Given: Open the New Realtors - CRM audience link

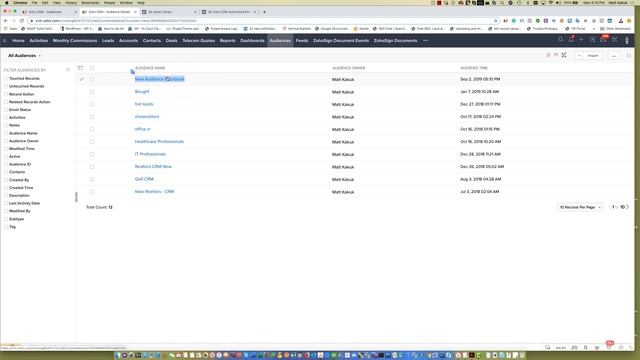Looking at the screenshot, I should click(x=154, y=191).
